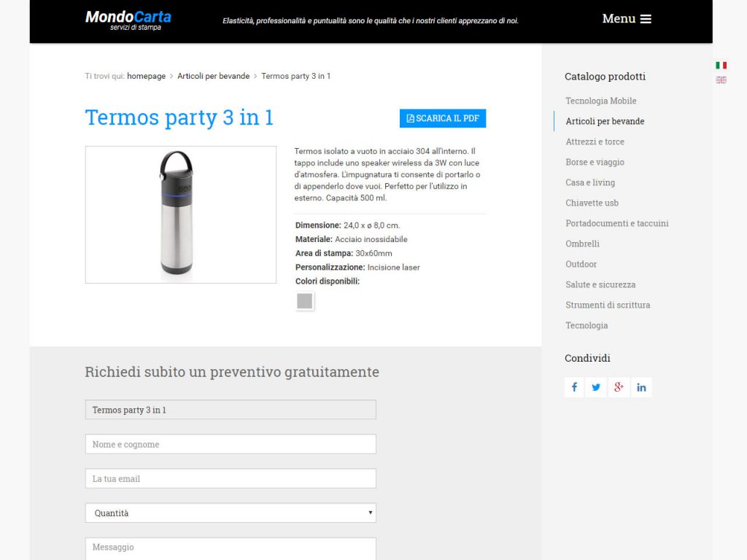Select Ombrelli in the product catalog
This screenshot has height=560, width=747.
click(x=582, y=244)
